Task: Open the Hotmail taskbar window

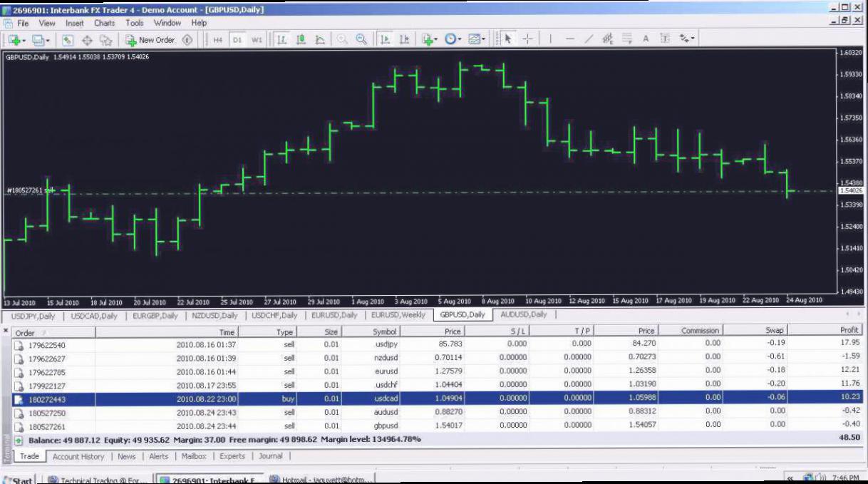Action: [321, 479]
